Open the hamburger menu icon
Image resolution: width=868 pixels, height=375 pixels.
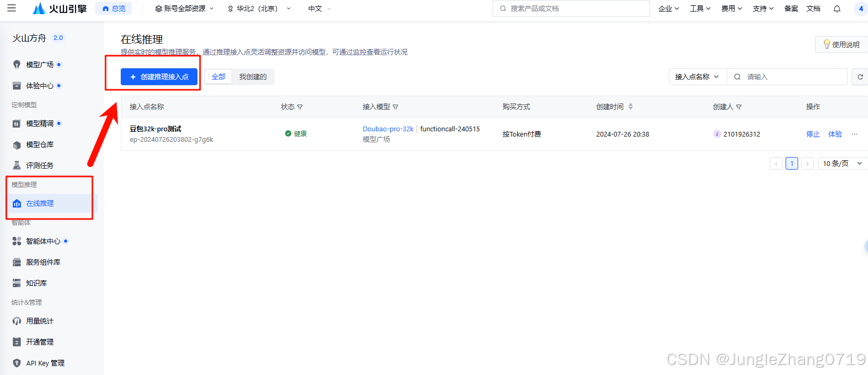coord(12,8)
